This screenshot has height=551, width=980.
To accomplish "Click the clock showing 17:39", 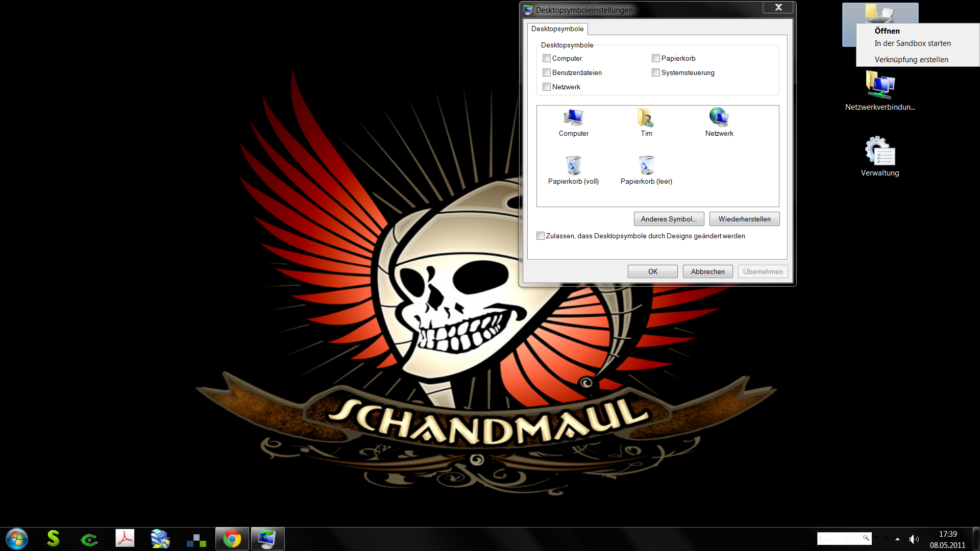I will [x=948, y=534].
